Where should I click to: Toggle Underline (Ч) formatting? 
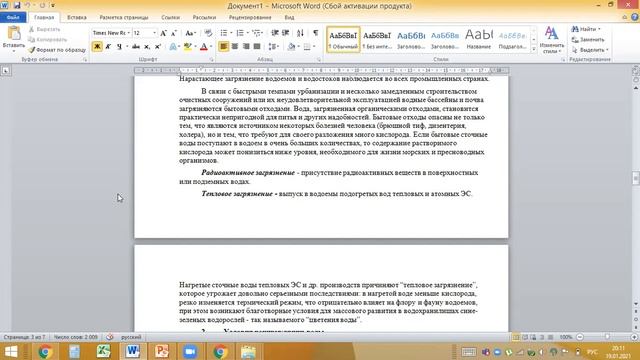point(119,47)
